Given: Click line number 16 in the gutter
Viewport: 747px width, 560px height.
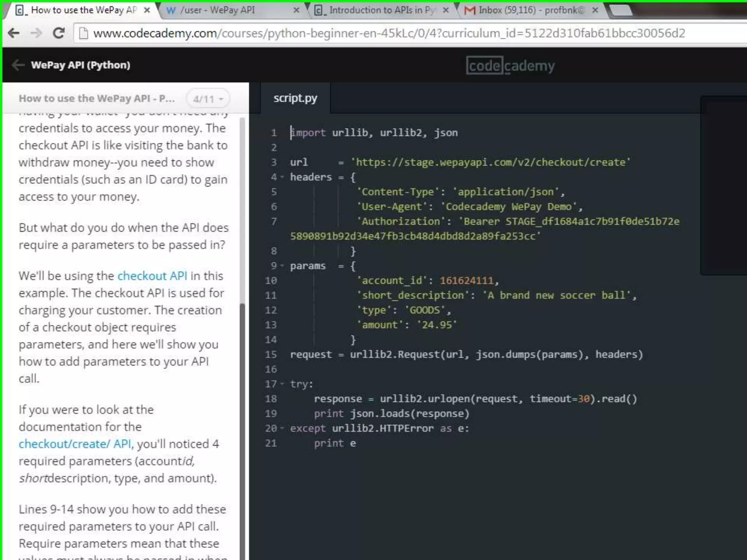Looking at the screenshot, I should (271, 369).
